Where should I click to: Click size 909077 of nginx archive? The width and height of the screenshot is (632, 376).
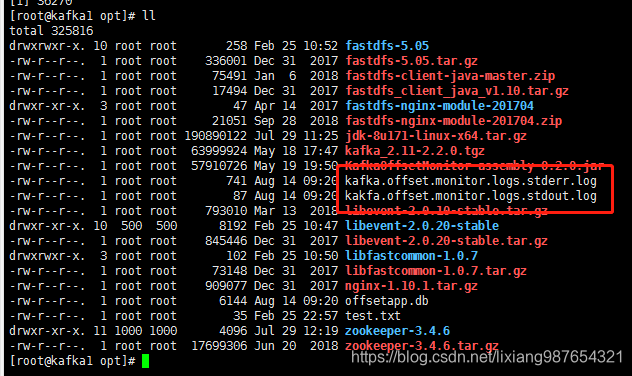(226, 286)
